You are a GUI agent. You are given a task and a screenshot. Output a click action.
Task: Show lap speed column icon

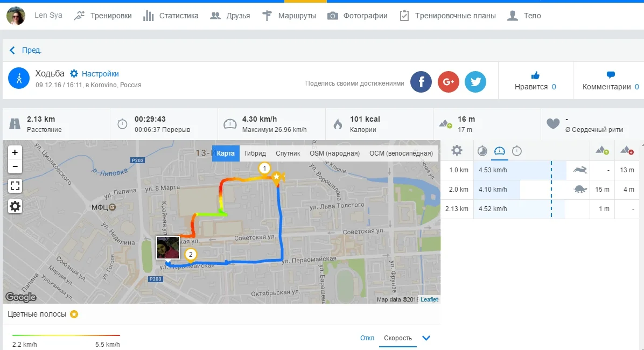(500, 151)
